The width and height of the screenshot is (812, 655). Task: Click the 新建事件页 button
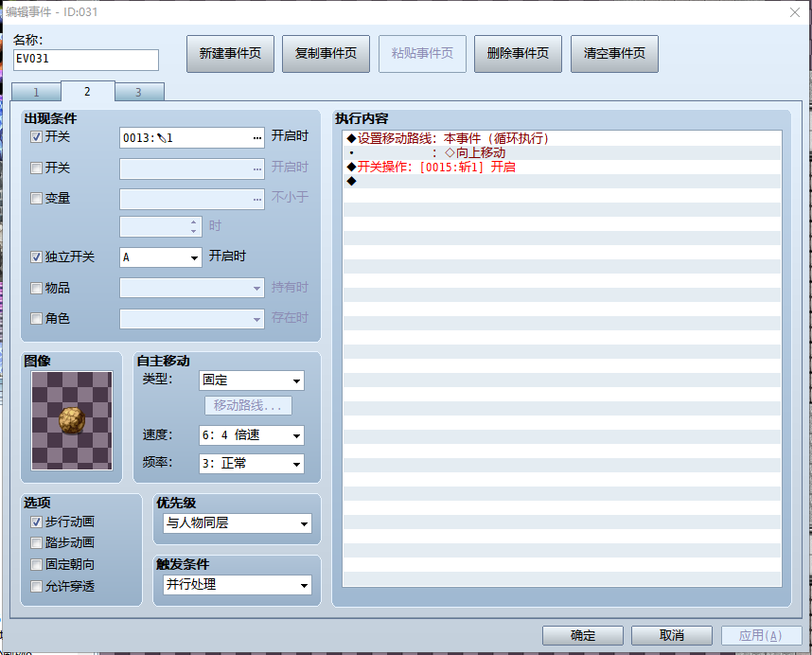[x=230, y=54]
